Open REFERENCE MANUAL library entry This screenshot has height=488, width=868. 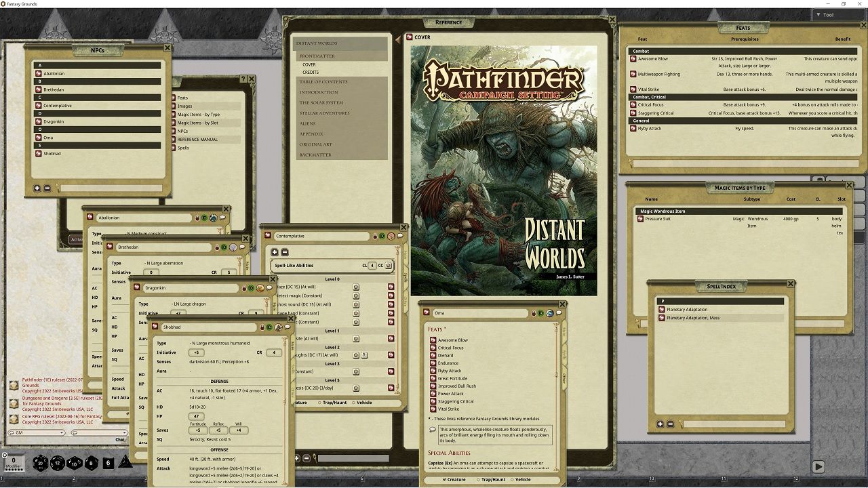[198, 140]
